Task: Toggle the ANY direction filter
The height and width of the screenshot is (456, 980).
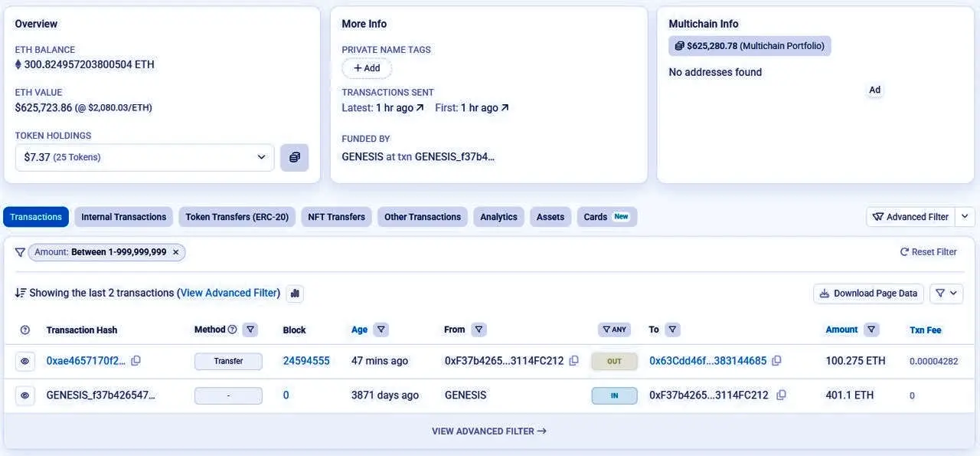Action: (614, 330)
